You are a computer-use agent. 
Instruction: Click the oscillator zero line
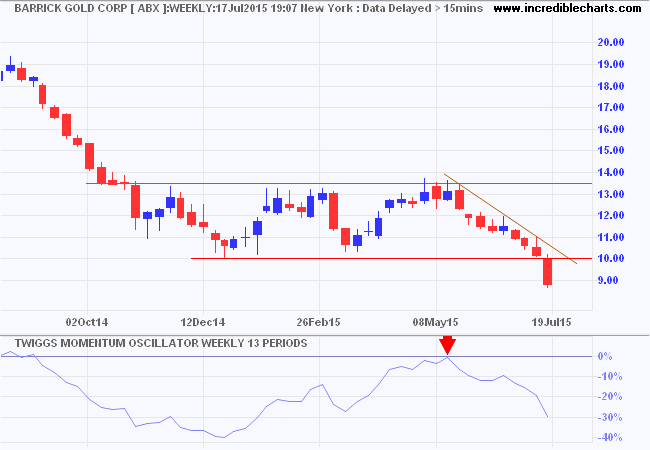click(x=296, y=356)
